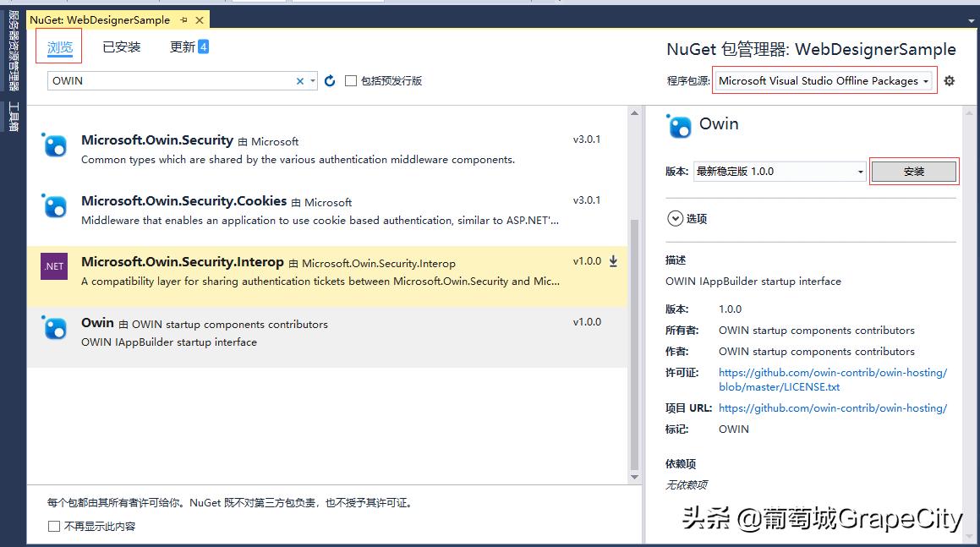The image size is (980, 547).
Task: Clear the OWIN search text
Action: click(x=300, y=80)
